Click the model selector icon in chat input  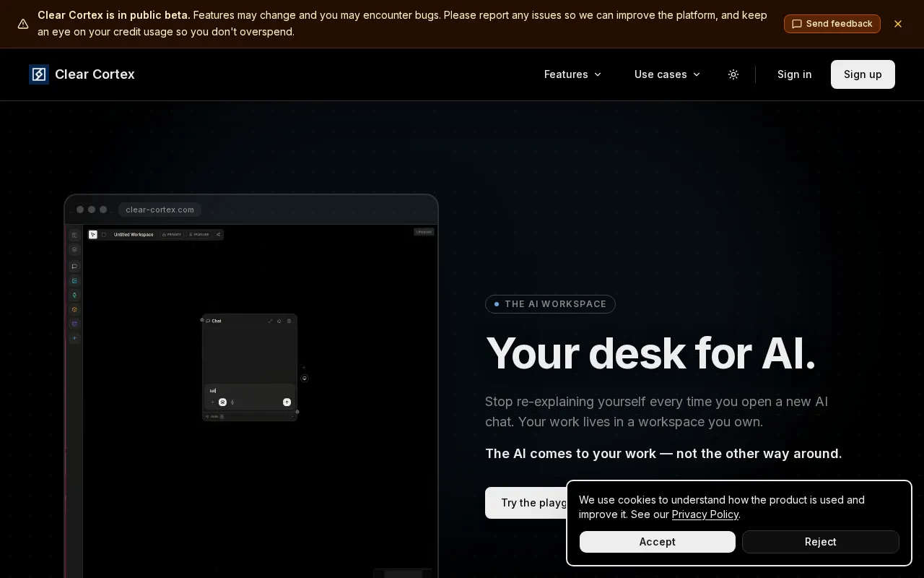tap(222, 402)
